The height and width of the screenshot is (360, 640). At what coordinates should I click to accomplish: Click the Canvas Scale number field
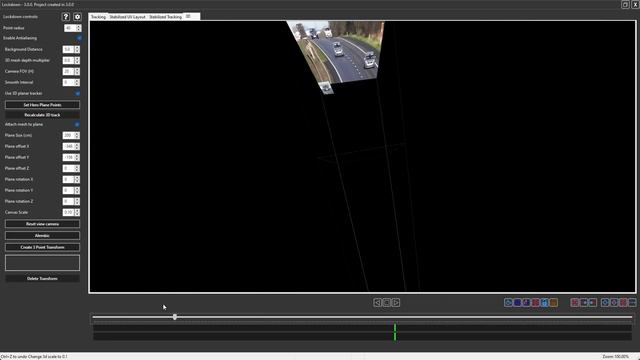click(x=68, y=213)
